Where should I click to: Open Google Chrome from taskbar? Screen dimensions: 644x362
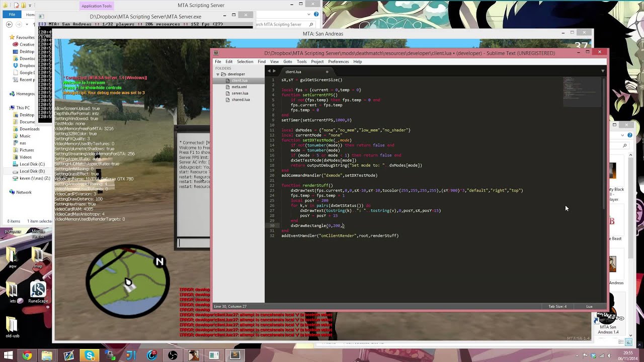(27, 355)
